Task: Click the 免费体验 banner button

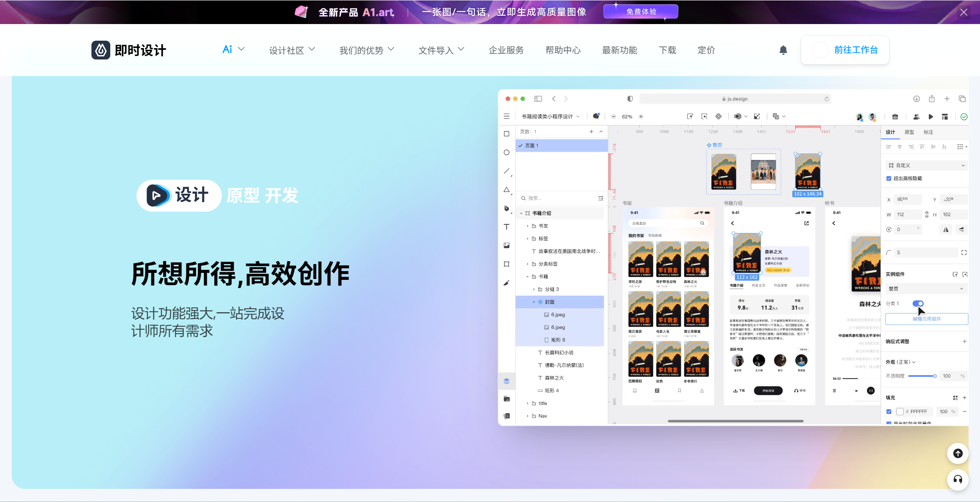Action: pos(641,12)
